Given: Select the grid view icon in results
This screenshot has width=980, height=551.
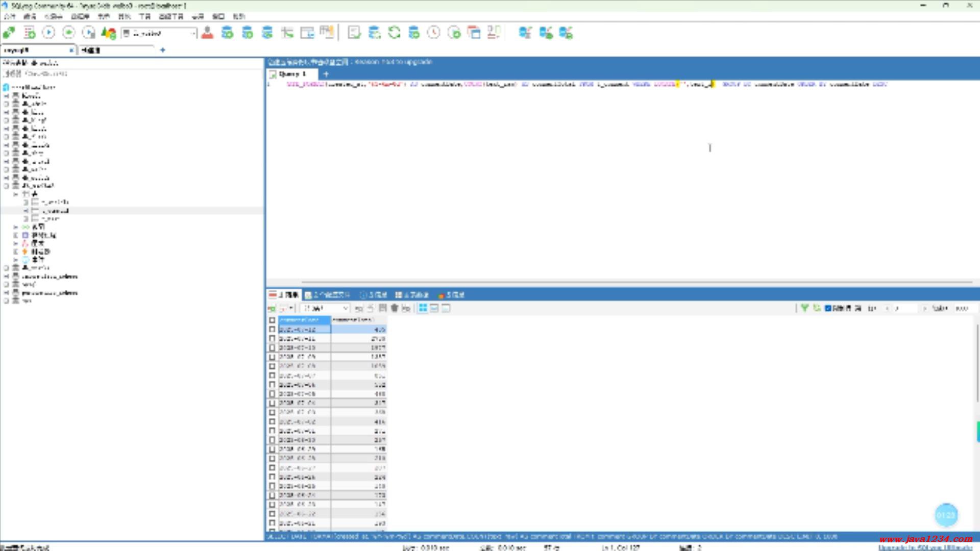Looking at the screenshot, I should [423, 308].
